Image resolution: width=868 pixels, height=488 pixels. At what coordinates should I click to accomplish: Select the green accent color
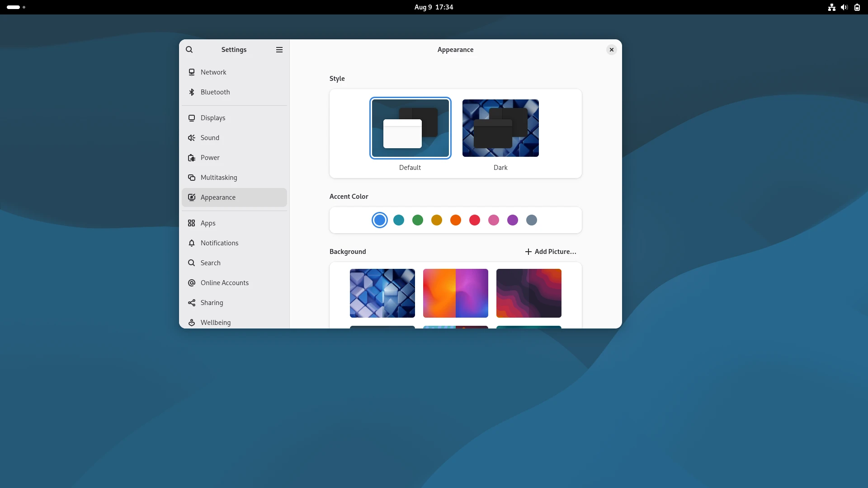click(417, 220)
